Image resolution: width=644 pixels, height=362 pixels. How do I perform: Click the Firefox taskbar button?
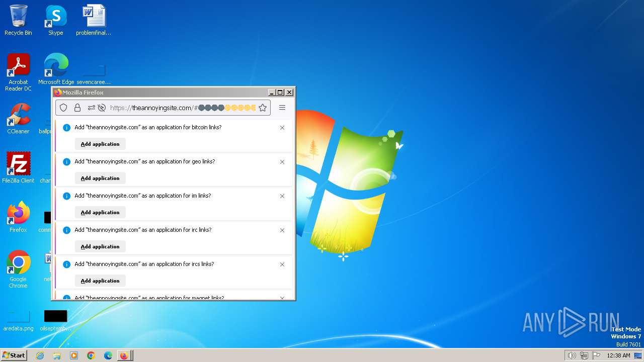click(x=124, y=355)
